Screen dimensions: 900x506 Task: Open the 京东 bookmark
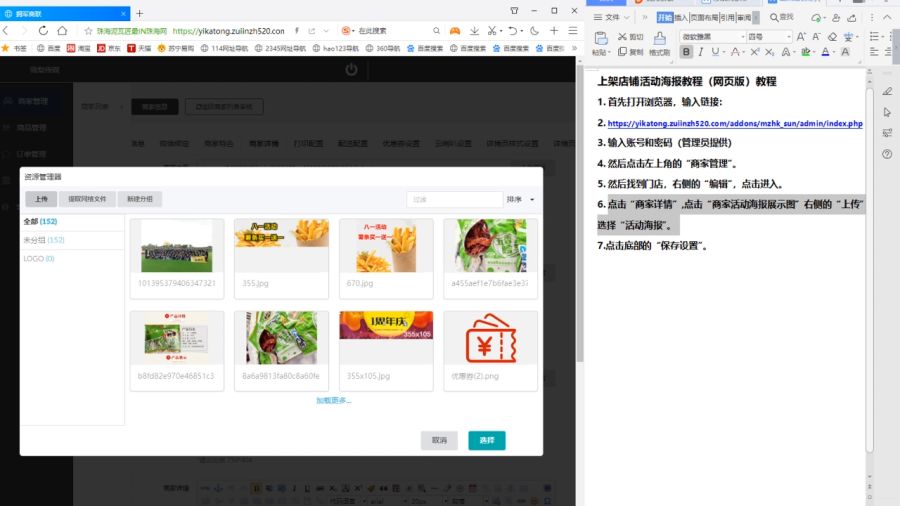pyautogui.click(x=109, y=48)
